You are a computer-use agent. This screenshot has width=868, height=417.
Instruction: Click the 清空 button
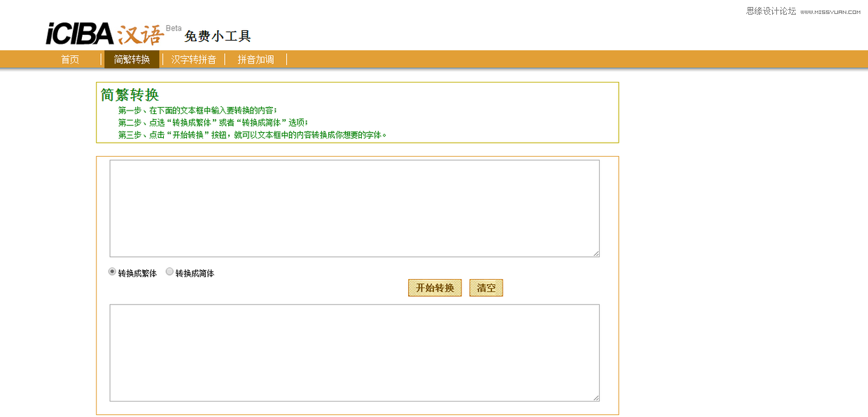pyautogui.click(x=486, y=288)
